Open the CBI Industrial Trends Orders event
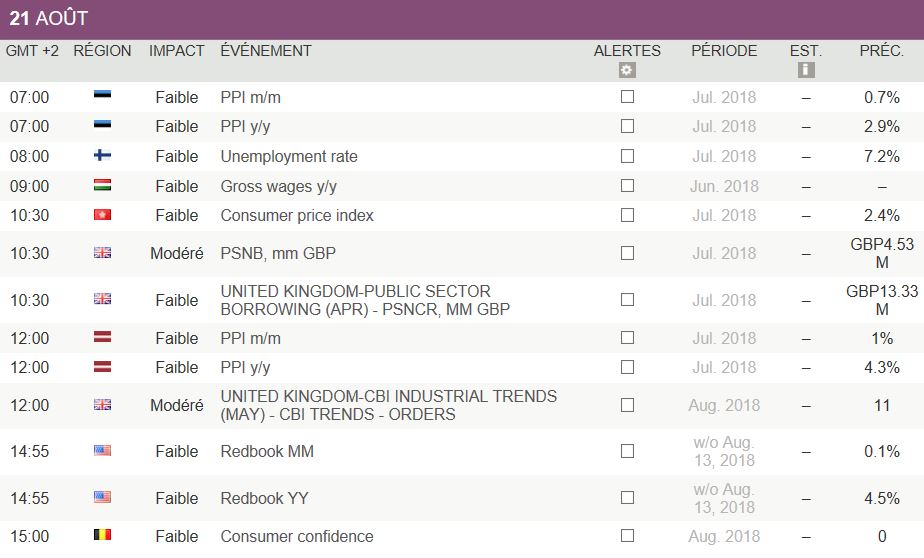The height and width of the screenshot is (558, 924). (x=388, y=405)
